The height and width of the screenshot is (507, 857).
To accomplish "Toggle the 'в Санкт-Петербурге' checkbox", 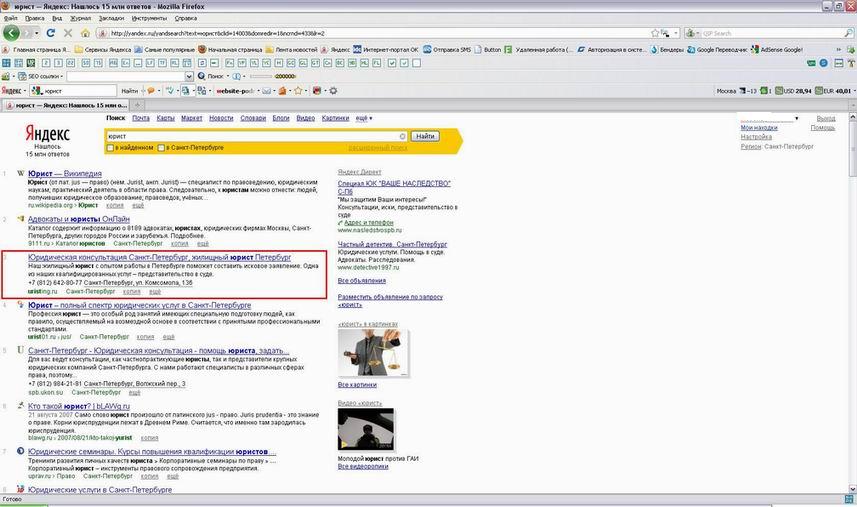I will (161, 148).
